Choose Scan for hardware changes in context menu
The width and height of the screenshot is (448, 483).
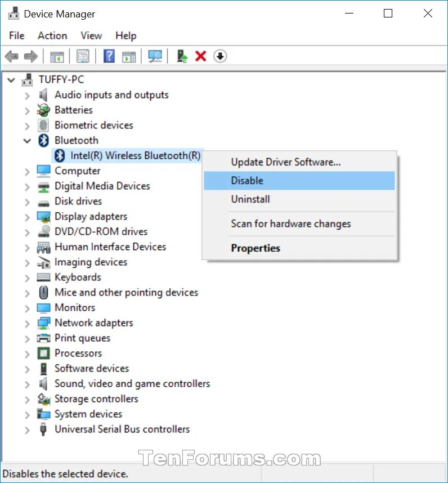point(299,224)
